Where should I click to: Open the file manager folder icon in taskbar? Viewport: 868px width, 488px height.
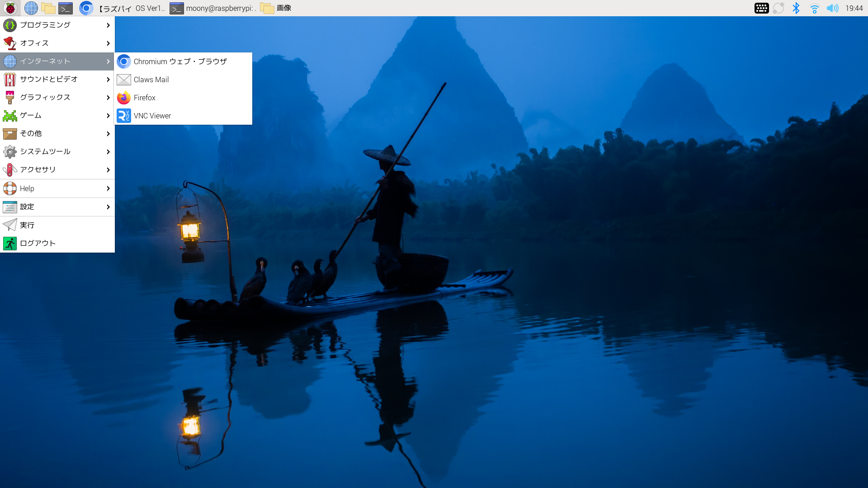pyautogui.click(x=48, y=8)
